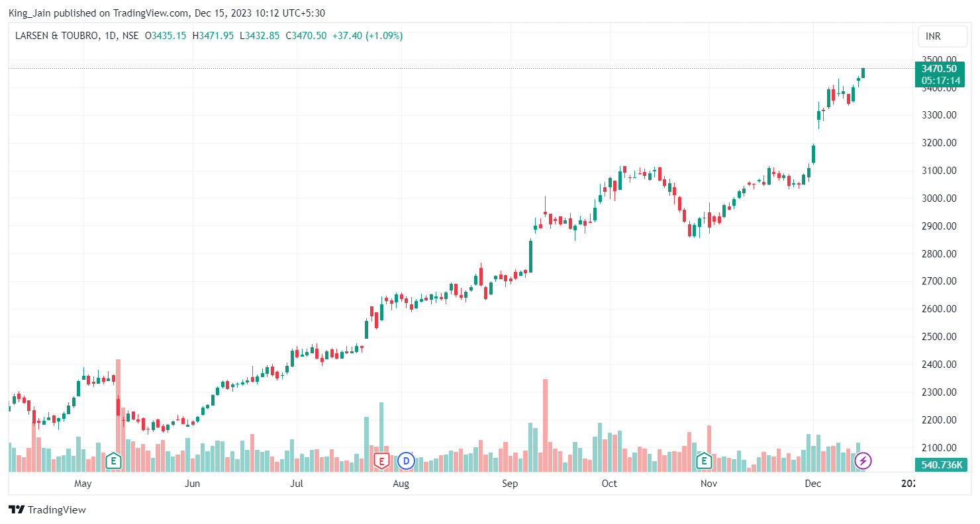The image size is (980, 524).
Task: Click the 2100.00 price axis label
Action: [939, 448]
